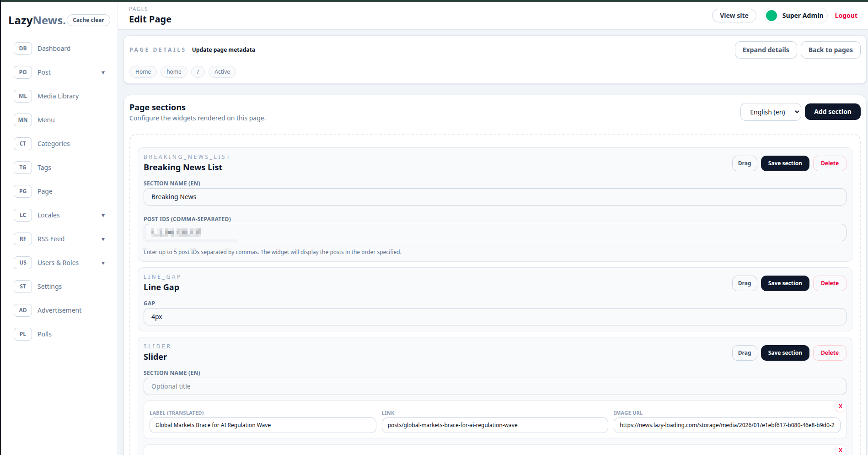Expand the Users & Roles submenu
Image resolution: width=868 pixels, height=455 pixels.
tap(103, 263)
